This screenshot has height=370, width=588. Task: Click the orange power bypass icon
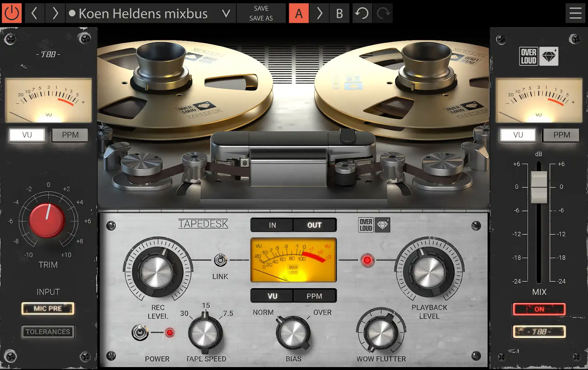(11, 14)
